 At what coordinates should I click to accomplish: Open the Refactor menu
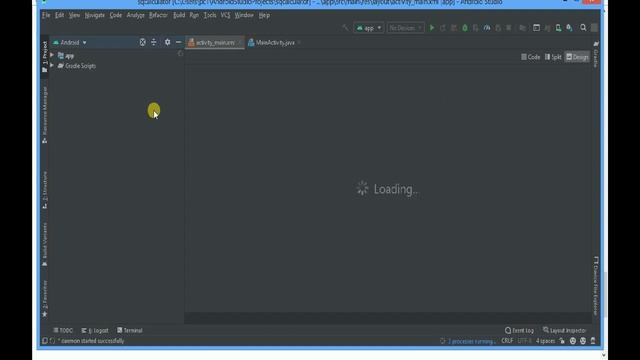158,15
